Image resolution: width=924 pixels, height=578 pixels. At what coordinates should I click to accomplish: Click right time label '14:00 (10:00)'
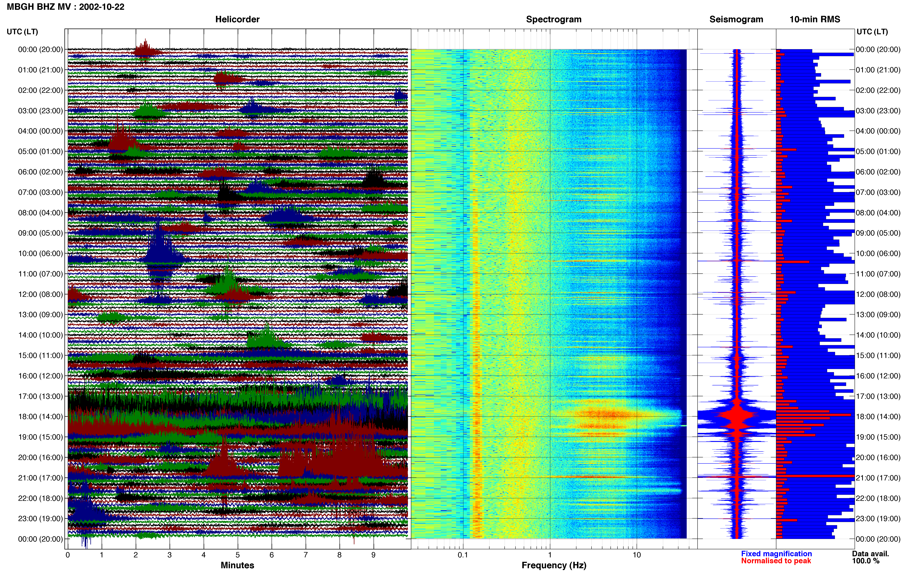(x=878, y=335)
